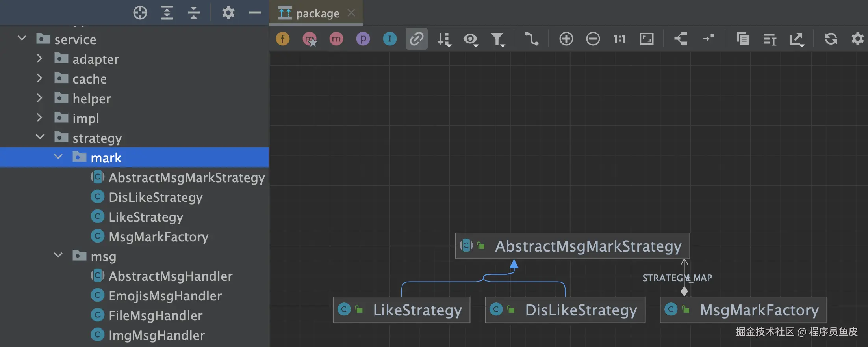Collapse the strategy folder
The image size is (868, 347).
(40, 137)
